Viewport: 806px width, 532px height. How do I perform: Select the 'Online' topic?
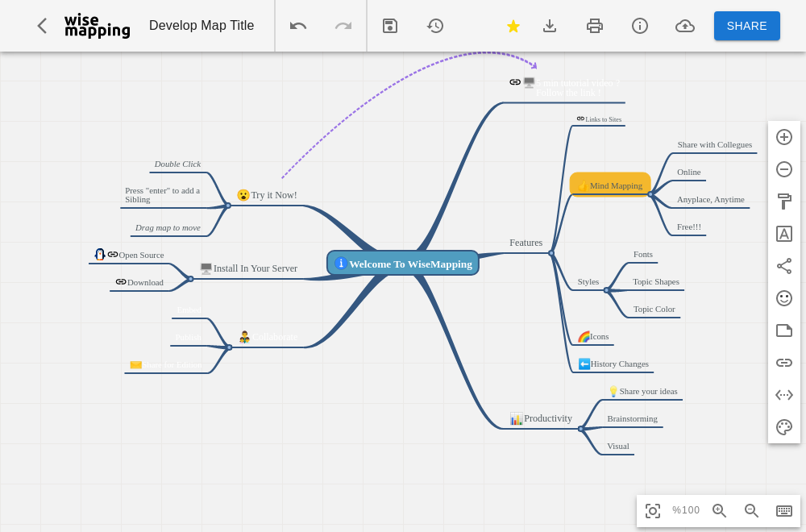pos(689,172)
